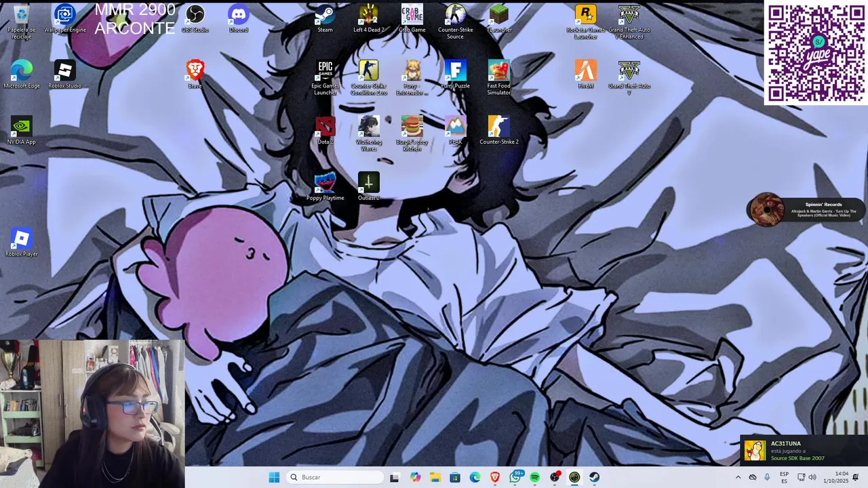Click the spinning album disc thumbnail

point(766,210)
